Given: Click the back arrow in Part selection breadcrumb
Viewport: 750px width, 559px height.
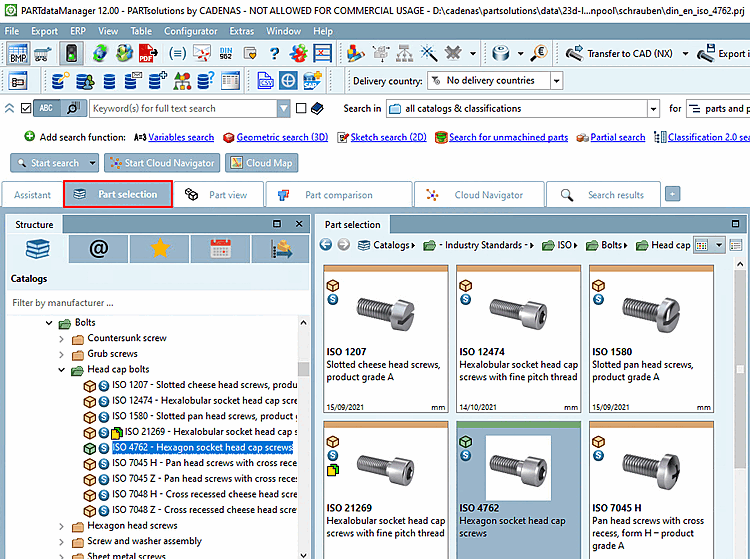Looking at the screenshot, I should click(x=326, y=245).
